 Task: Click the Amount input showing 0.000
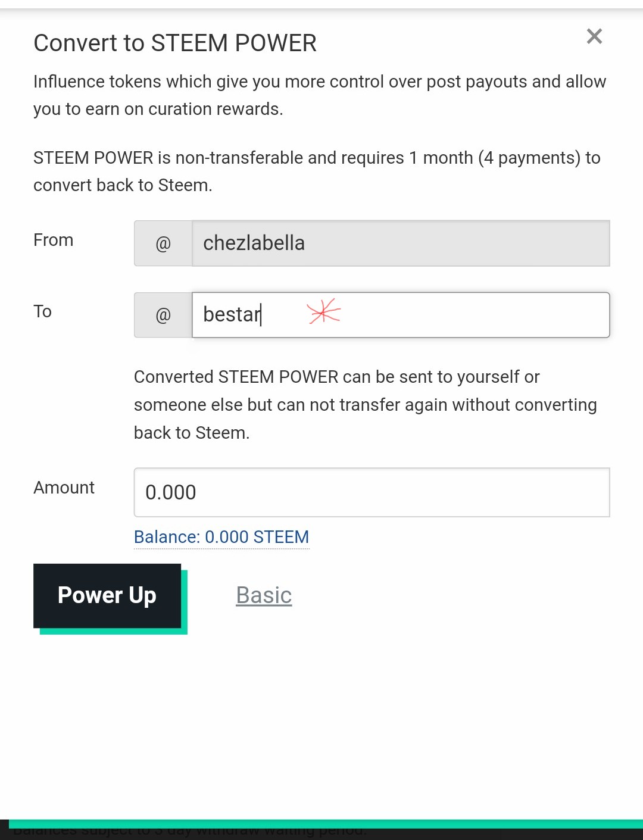[x=372, y=492]
